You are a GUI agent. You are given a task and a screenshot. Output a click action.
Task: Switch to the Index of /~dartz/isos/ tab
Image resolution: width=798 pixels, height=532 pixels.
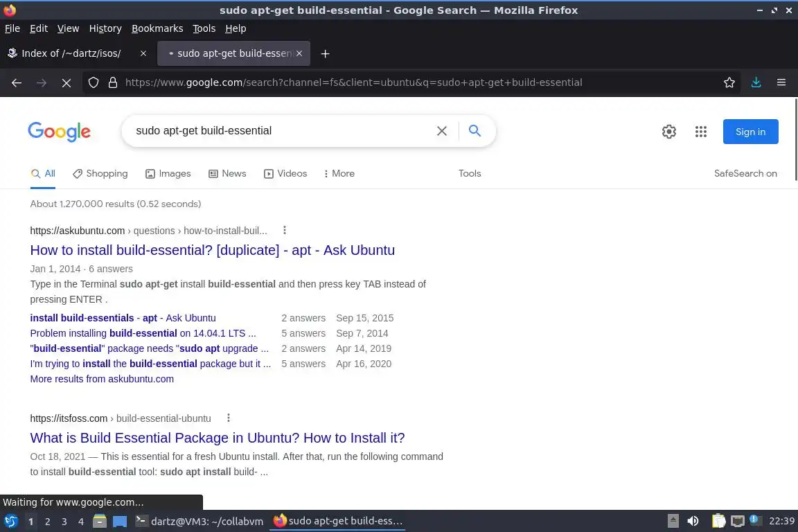click(x=71, y=53)
